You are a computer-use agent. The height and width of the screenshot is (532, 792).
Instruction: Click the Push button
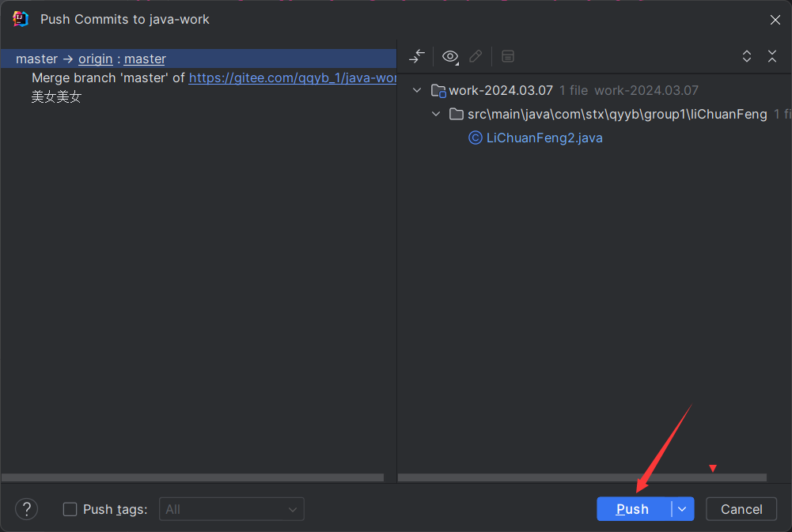click(634, 509)
